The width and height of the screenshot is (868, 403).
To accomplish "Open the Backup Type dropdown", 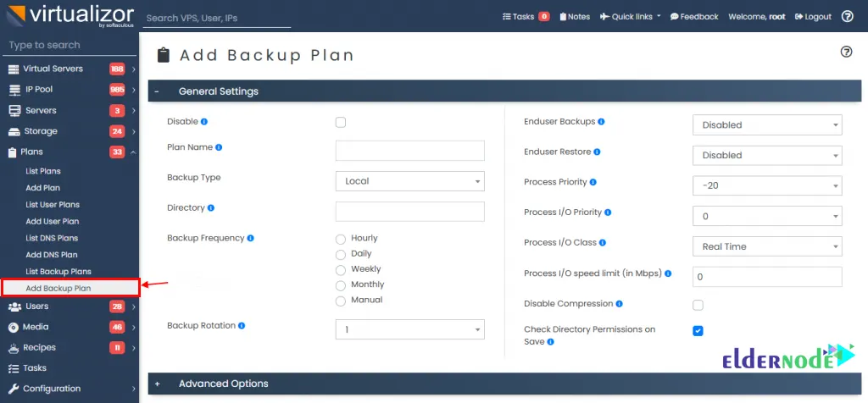I will [410, 181].
